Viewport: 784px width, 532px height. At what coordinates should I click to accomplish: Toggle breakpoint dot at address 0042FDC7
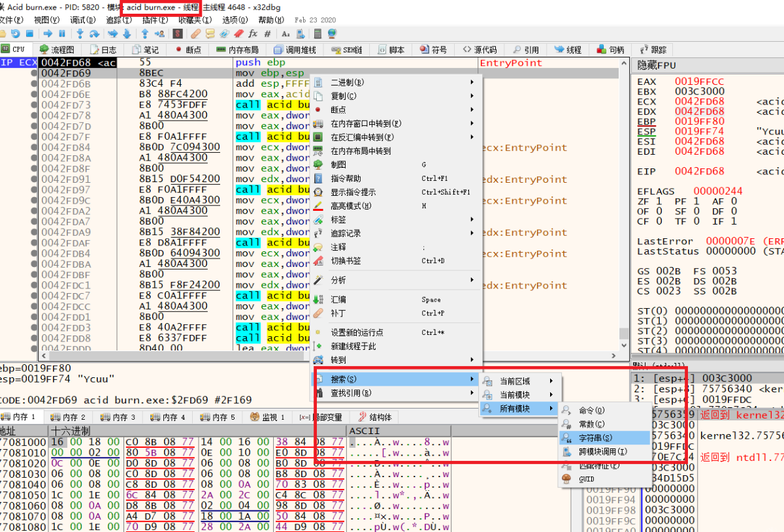33,296
